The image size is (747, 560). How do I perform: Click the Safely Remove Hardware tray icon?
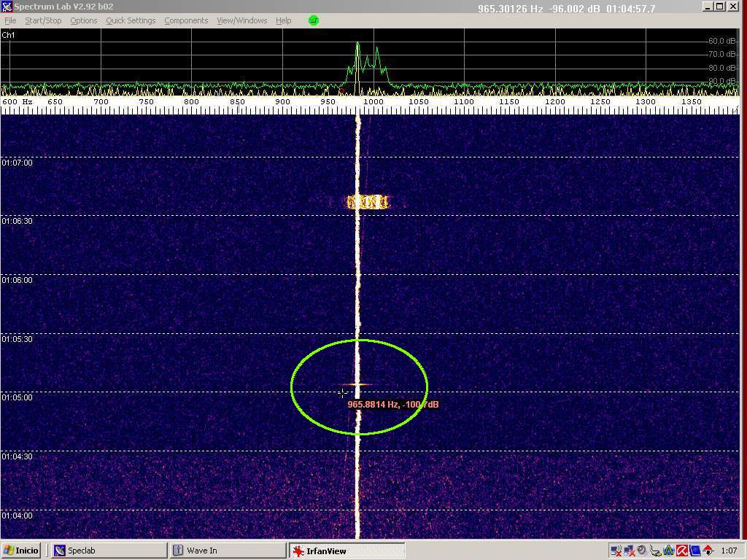click(x=656, y=551)
